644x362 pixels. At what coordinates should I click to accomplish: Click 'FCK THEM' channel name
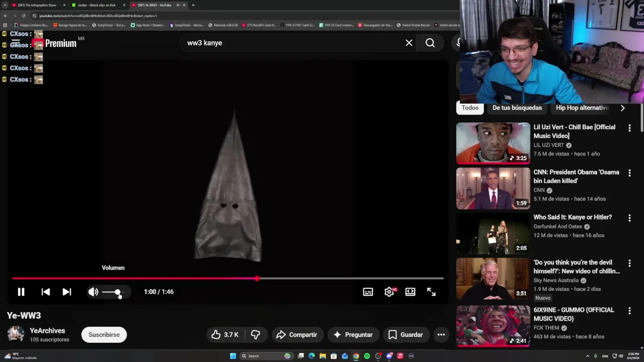tap(546, 328)
